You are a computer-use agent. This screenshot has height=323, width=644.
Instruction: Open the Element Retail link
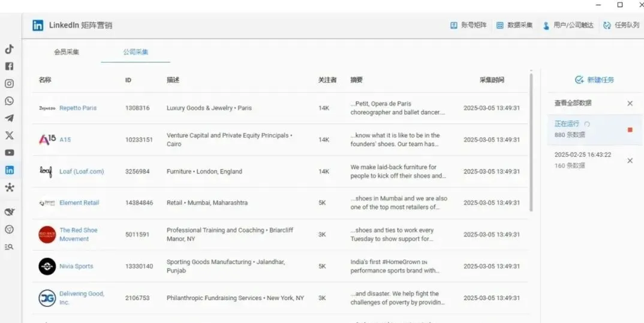79,203
